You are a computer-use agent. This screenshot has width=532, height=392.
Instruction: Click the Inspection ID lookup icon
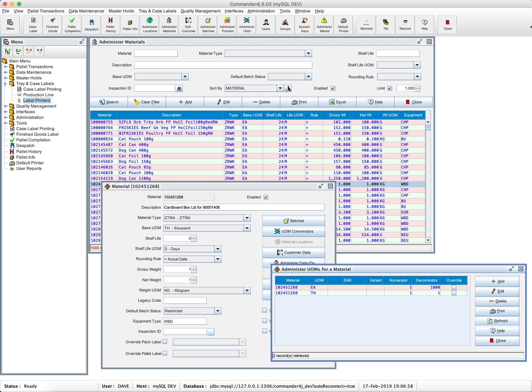tap(179, 89)
